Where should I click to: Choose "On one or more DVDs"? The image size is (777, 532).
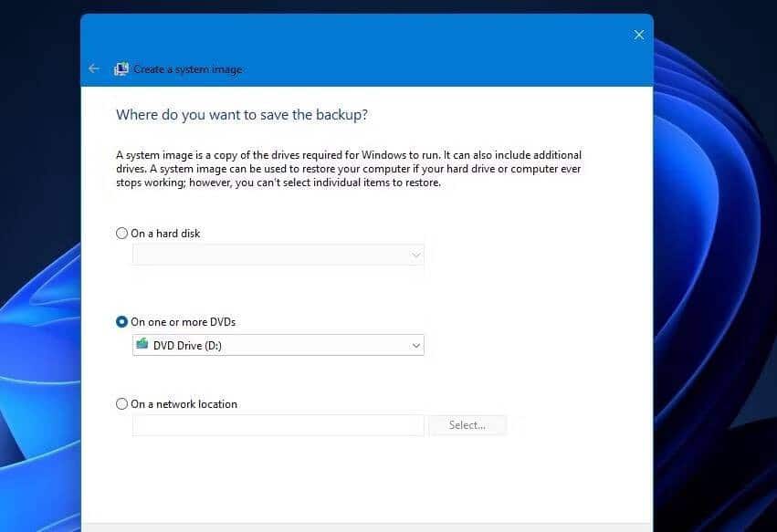[121, 322]
